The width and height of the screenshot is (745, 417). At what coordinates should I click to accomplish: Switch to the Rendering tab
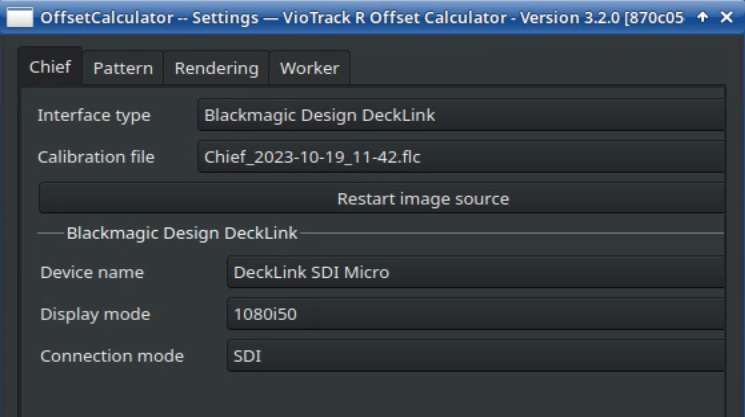tap(216, 68)
